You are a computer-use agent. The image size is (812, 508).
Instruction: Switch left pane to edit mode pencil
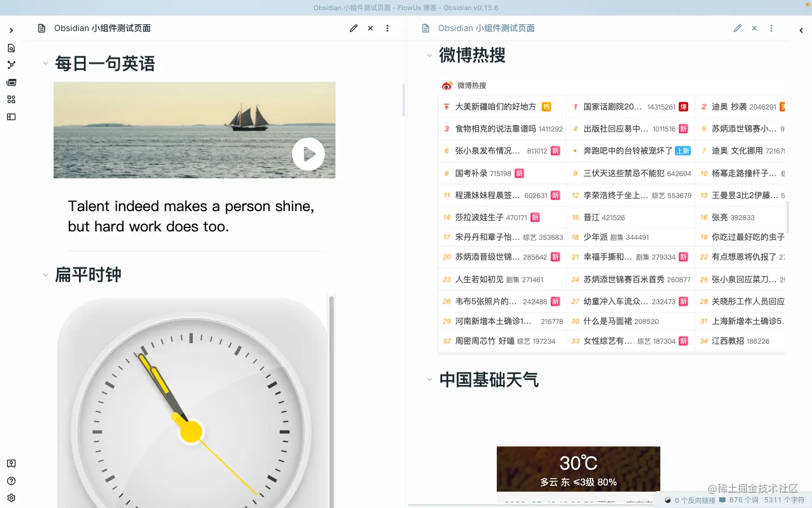point(354,28)
